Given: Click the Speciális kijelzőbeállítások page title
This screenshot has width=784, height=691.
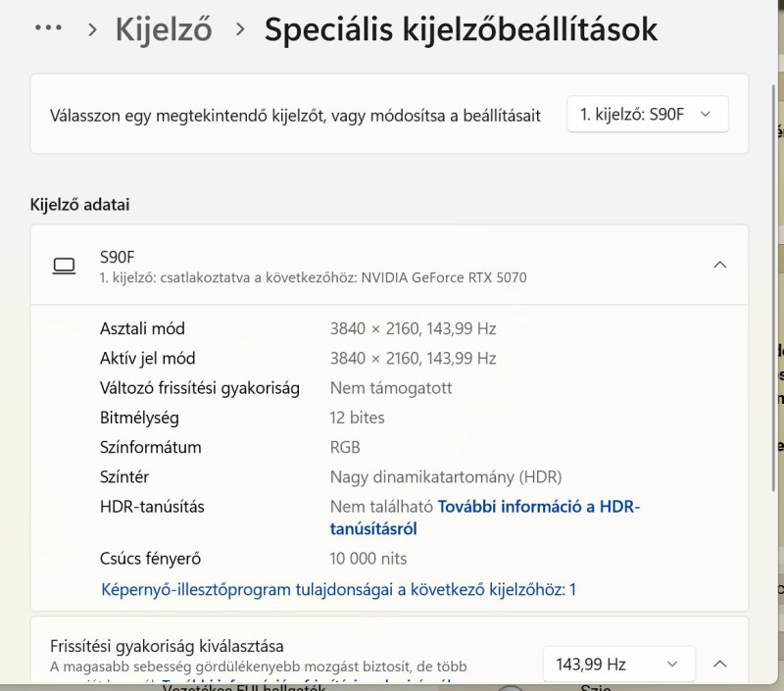Looking at the screenshot, I should pos(461,29).
